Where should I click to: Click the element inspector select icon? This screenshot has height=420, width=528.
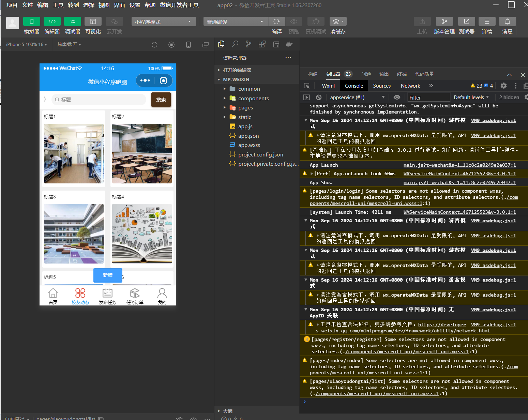pyautogui.click(x=307, y=86)
